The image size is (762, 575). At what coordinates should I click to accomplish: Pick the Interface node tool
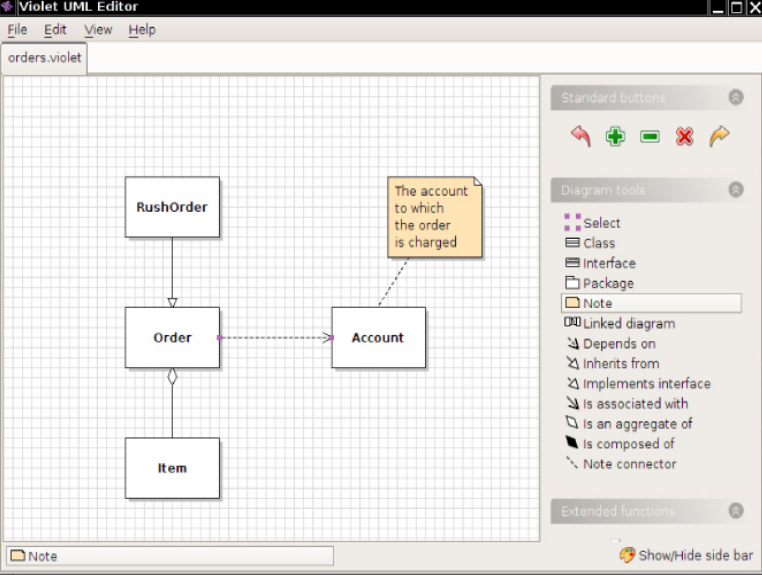tap(608, 263)
